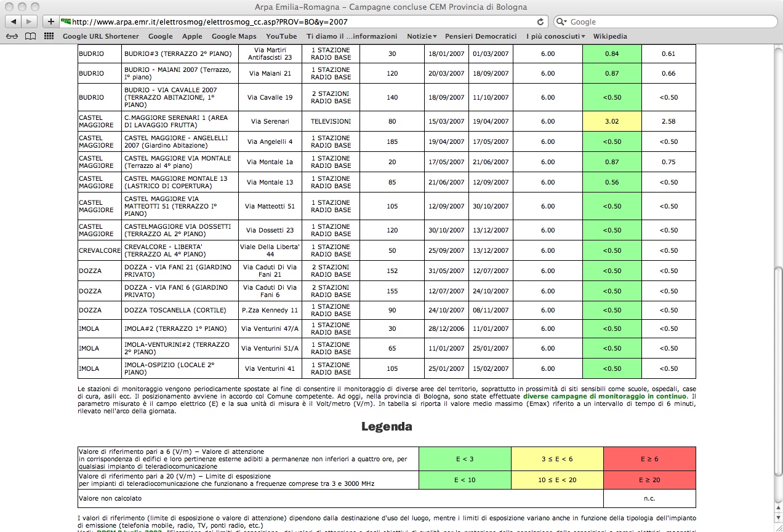Image resolution: width=783 pixels, height=532 pixels.
Task: Click the DOZZA TOSCANELLA (CORTILE) cell
Action: (180, 310)
